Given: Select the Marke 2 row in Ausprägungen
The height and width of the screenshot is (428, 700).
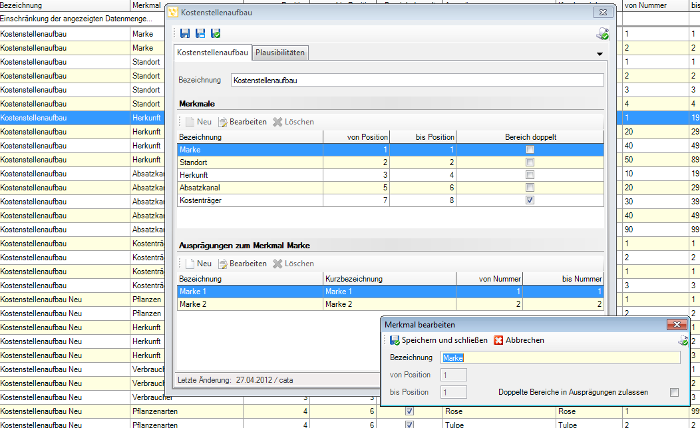Looking at the screenshot, I should [x=390, y=304].
